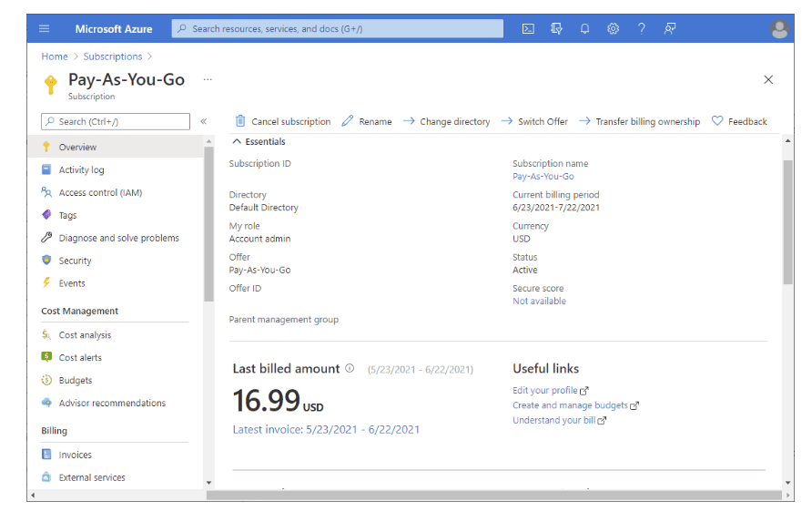Open the portal hamburger menu
Image resolution: width=812 pixels, height=522 pixels.
pos(45,28)
